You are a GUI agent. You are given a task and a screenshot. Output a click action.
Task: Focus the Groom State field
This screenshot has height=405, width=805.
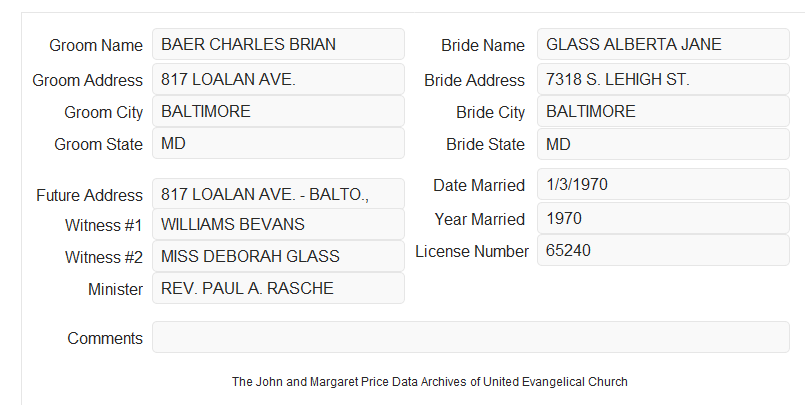[x=278, y=143]
